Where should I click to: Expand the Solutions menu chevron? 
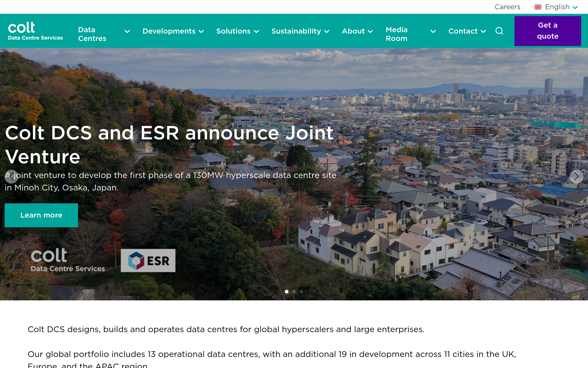tap(256, 32)
